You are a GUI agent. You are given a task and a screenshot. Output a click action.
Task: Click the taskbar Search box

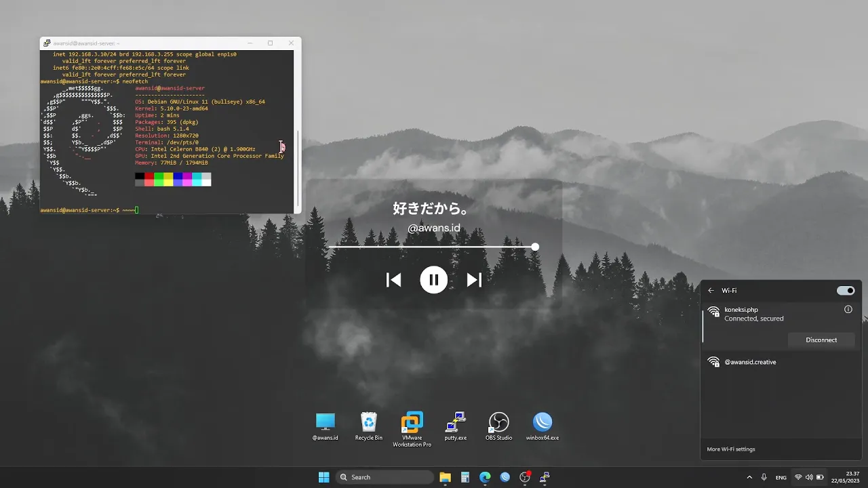[x=385, y=477]
